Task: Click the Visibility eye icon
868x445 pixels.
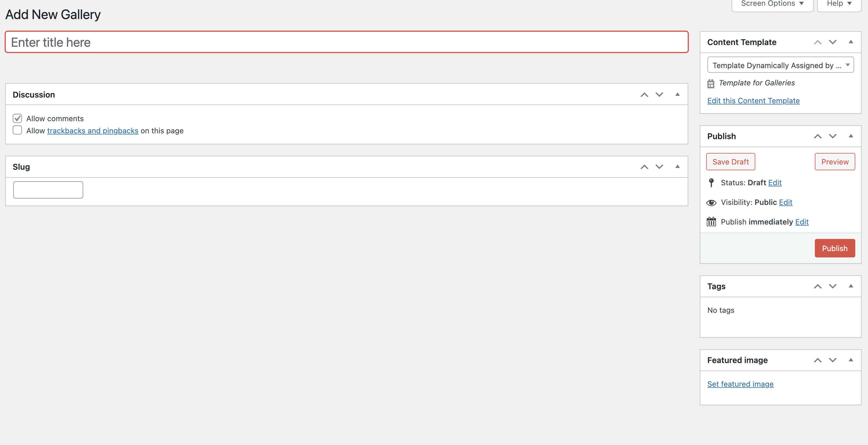Action: tap(711, 202)
